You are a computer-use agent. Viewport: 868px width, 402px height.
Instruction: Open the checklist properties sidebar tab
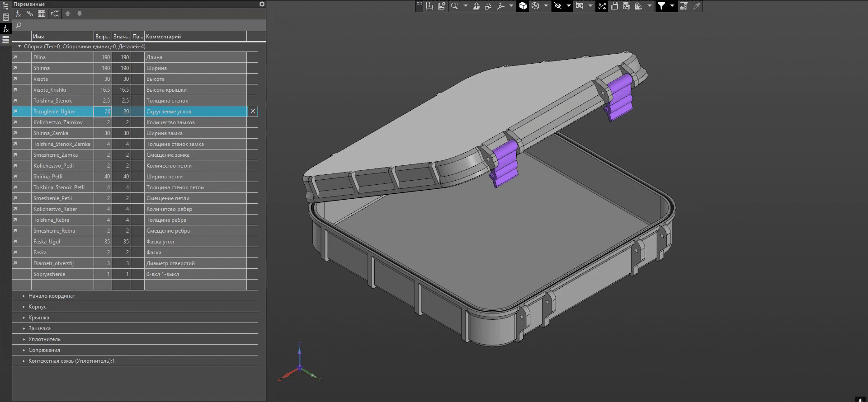pos(6,17)
